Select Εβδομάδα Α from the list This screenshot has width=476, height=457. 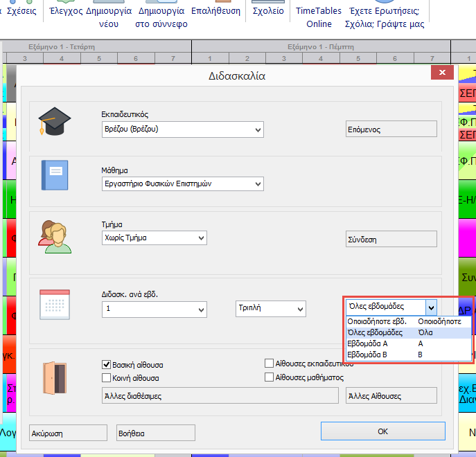(367, 343)
